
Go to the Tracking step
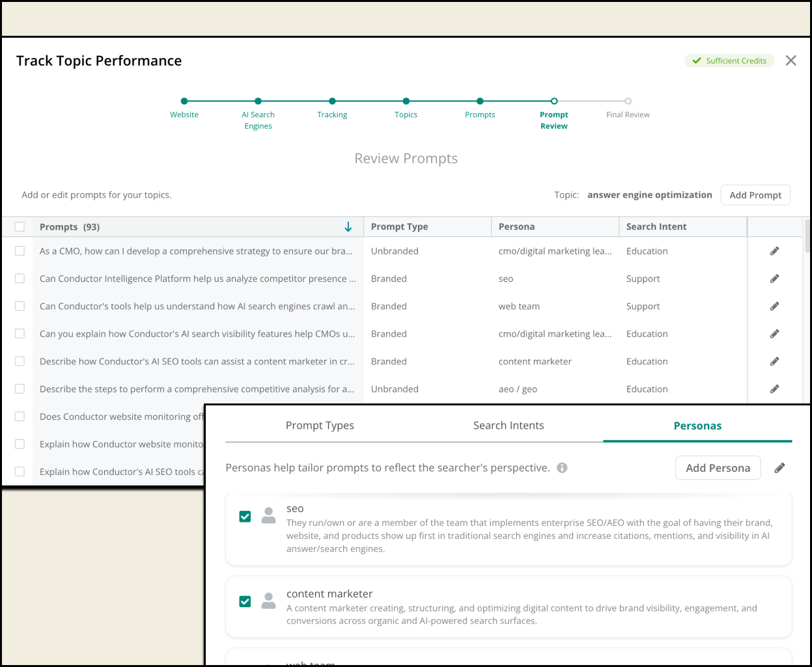pos(332,108)
